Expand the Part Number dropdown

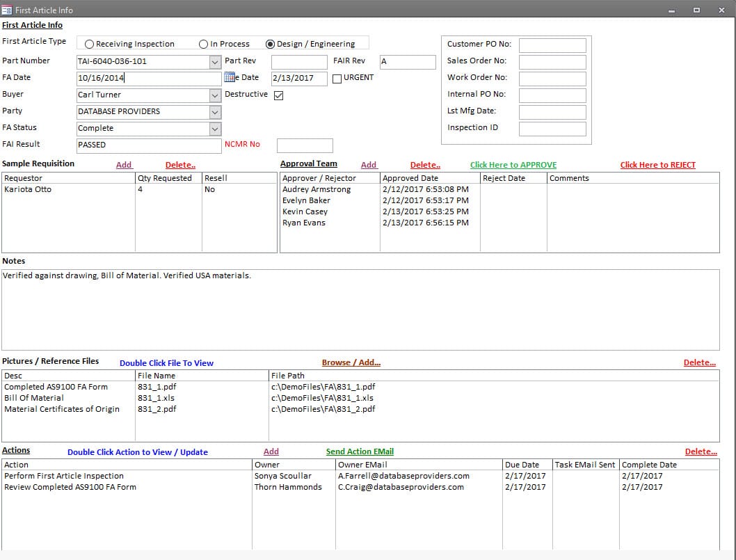pyautogui.click(x=215, y=61)
